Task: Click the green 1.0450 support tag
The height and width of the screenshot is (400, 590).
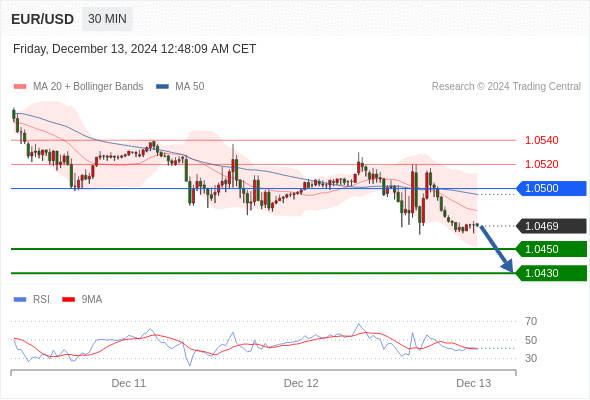Action: coord(551,249)
